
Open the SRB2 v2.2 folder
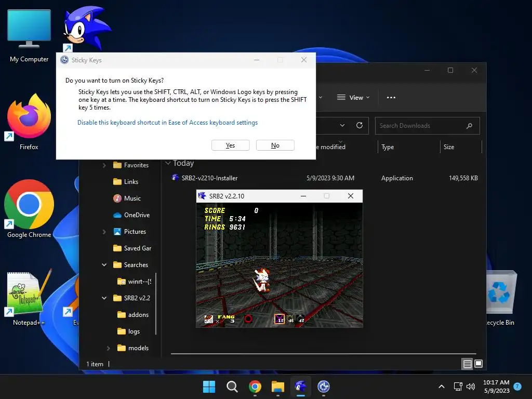point(131,298)
